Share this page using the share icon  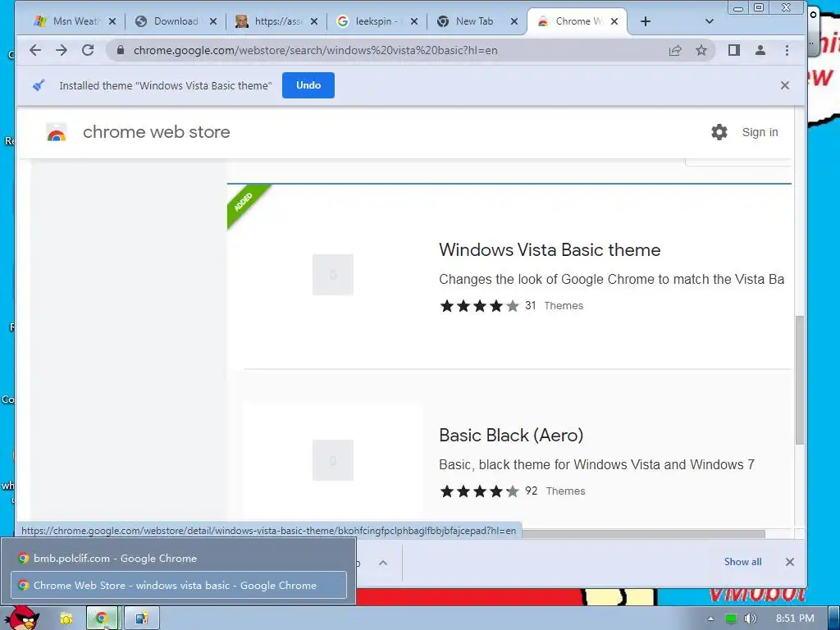[x=675, y=50]
